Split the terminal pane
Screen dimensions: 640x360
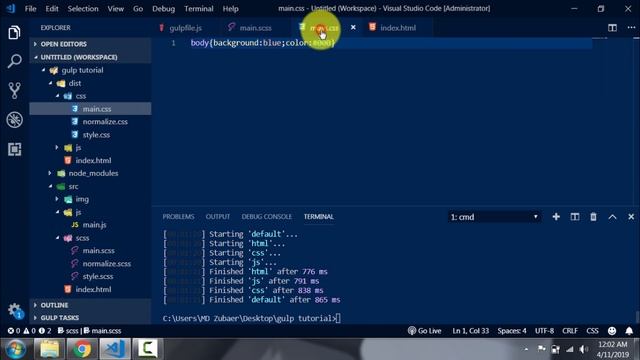(x=575, y=217)
